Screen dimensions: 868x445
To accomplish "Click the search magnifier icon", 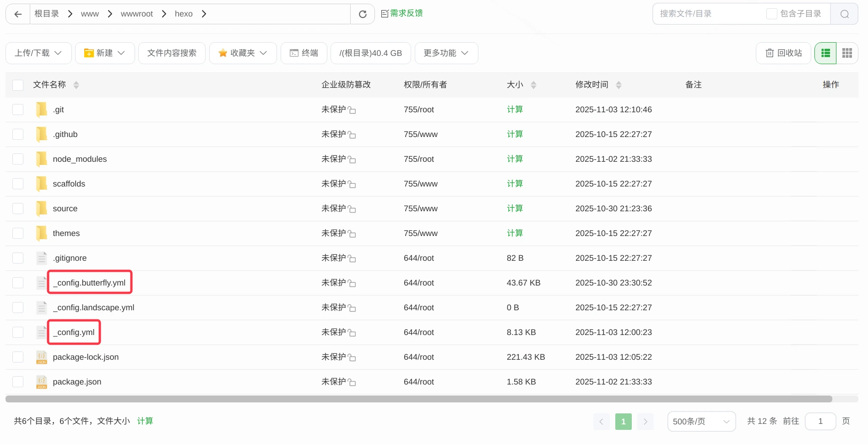I will click(844, 14).
